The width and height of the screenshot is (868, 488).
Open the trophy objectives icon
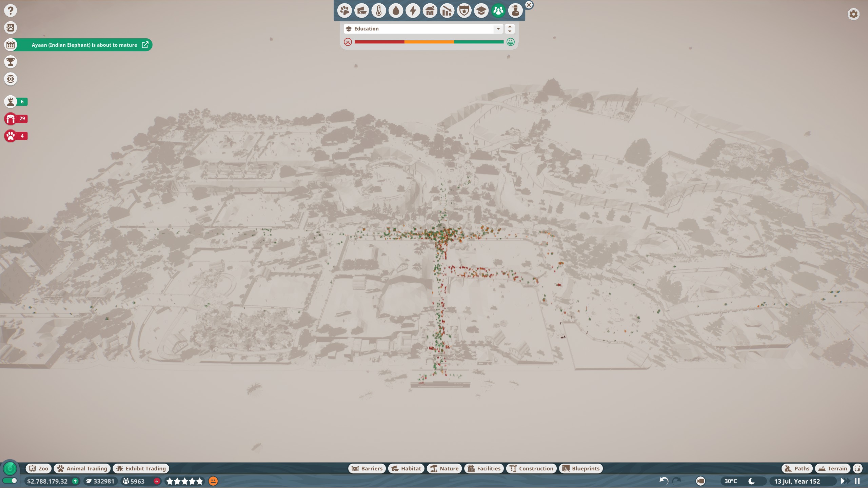point(11,62)
